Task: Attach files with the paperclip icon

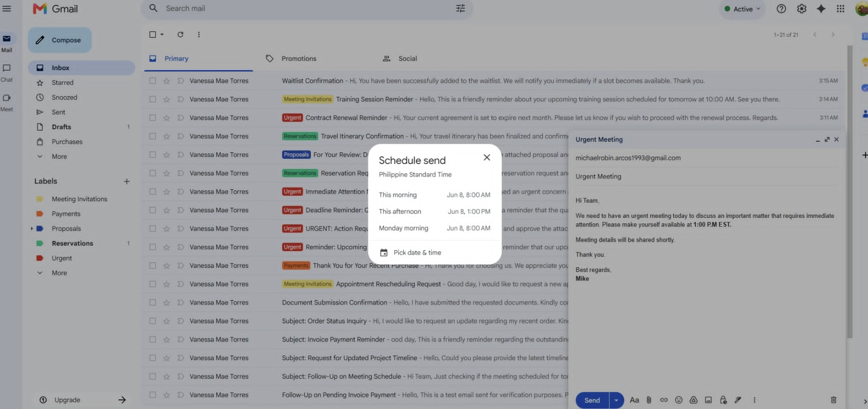Action: (x=649, y=400)
